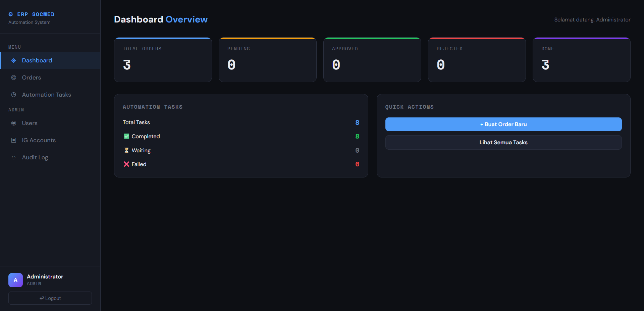The width and height of the screenshot is (644, 311).
Task: Open the Audit Log page
Action: pyautogui.click(x=50, y=157)
